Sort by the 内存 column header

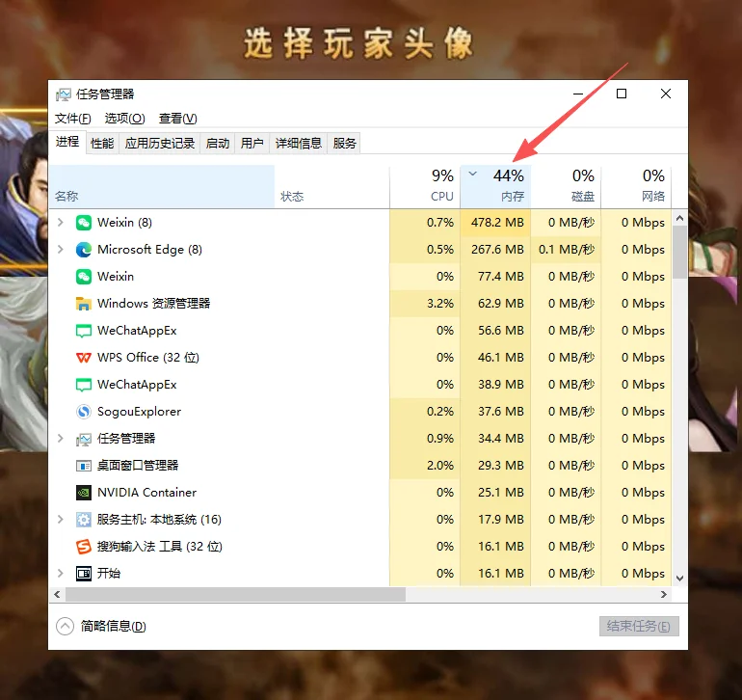tap(495, 187)
